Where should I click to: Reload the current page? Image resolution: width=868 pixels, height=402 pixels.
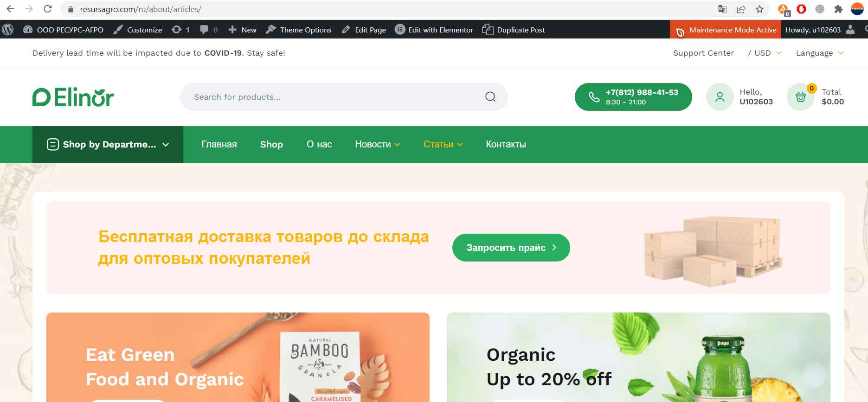tap(47, 9)
